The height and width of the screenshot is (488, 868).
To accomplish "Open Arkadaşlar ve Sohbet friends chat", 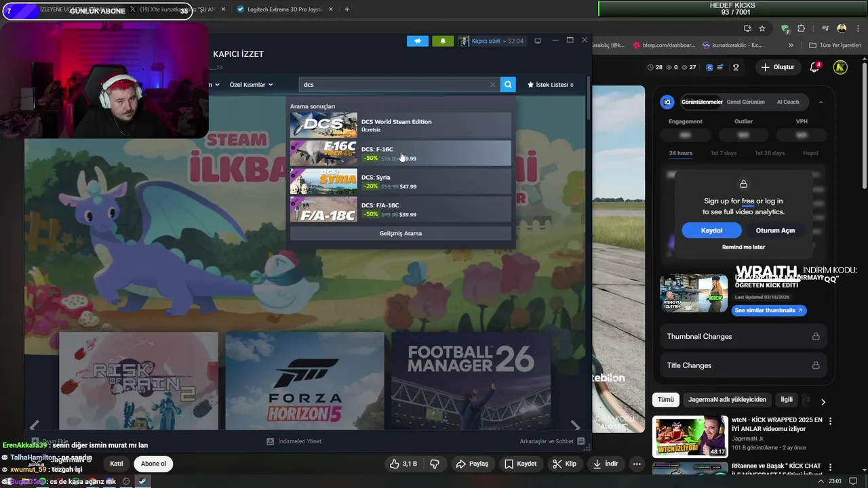I will [552, 441].
